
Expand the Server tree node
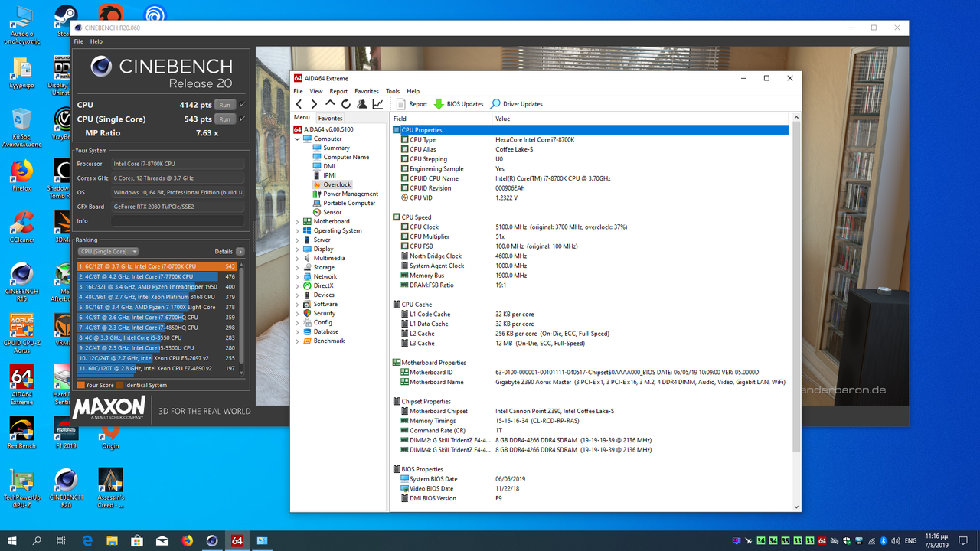click(298, 240)
